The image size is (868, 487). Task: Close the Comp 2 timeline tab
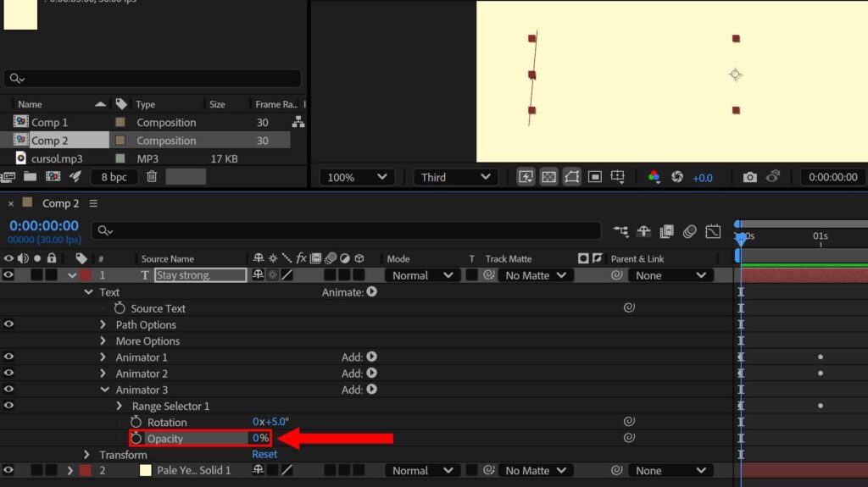[10, 203]
